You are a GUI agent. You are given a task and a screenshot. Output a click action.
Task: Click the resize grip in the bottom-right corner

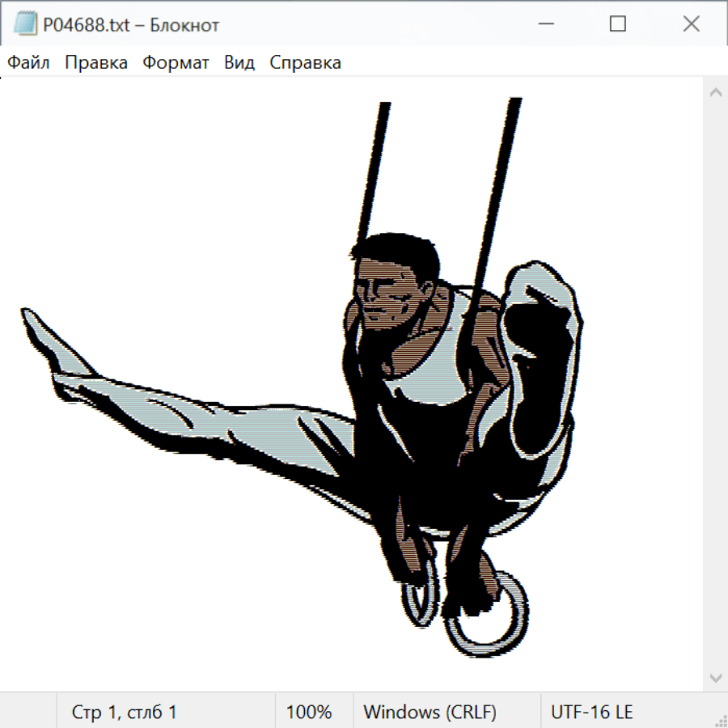pyautogui.click(x=721, y=721)
